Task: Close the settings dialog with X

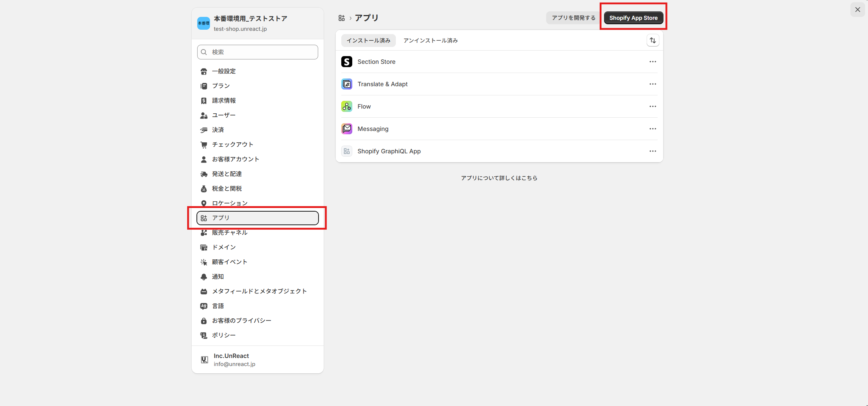Action: click(857, 10)
